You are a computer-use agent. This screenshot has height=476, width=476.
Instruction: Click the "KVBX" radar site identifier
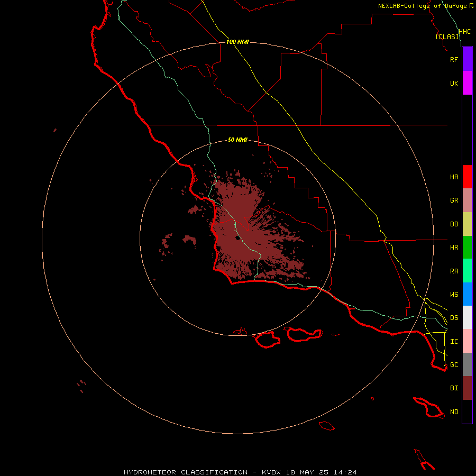point(271,472)
